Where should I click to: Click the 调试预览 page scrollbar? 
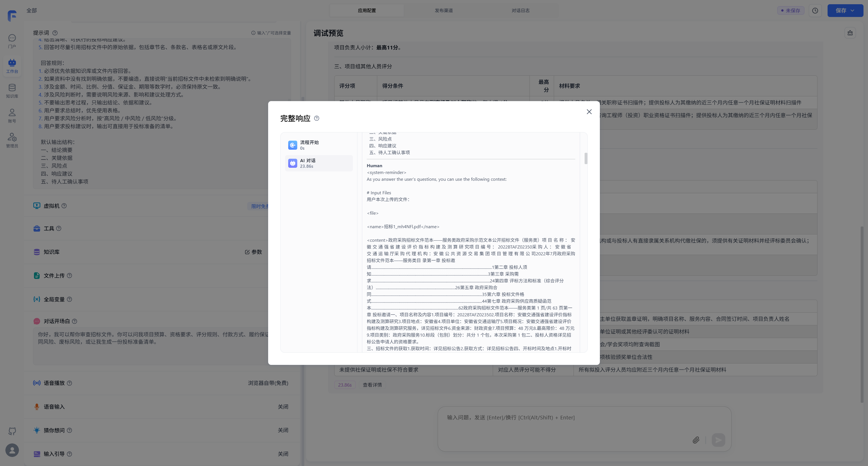(x=862, y=315)
